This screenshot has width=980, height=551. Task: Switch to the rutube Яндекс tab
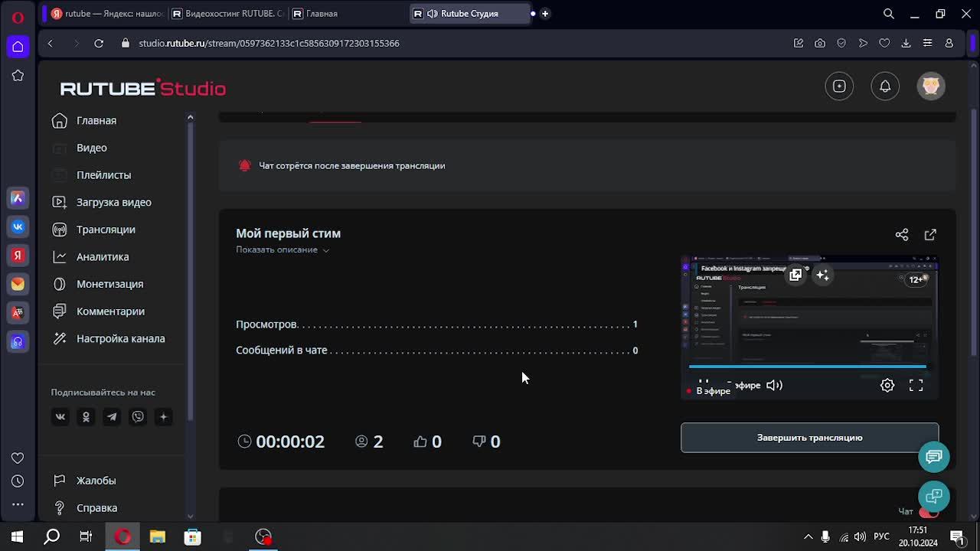pos(106,13)
